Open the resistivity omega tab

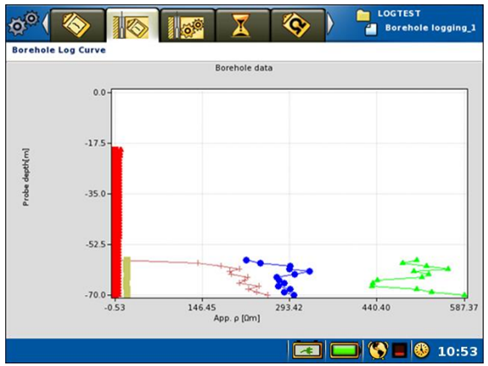pyautogui.click(x=297, y=25)
